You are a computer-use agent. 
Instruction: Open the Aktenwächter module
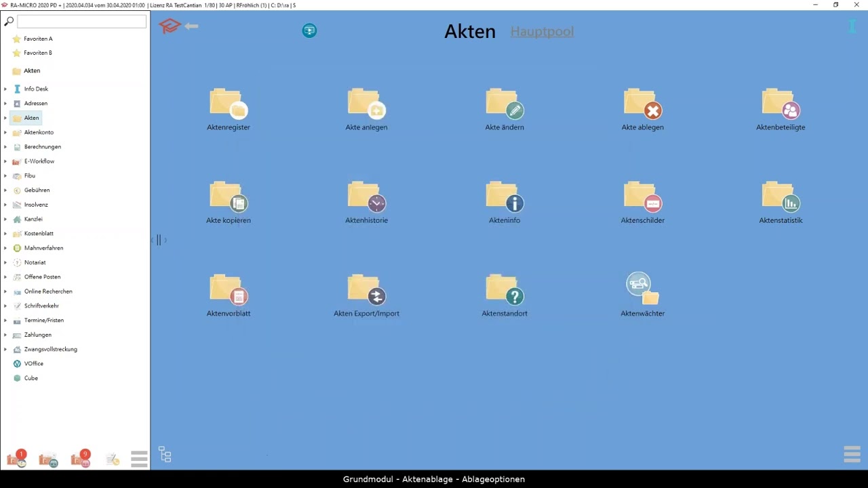click(x=643, y=295)
